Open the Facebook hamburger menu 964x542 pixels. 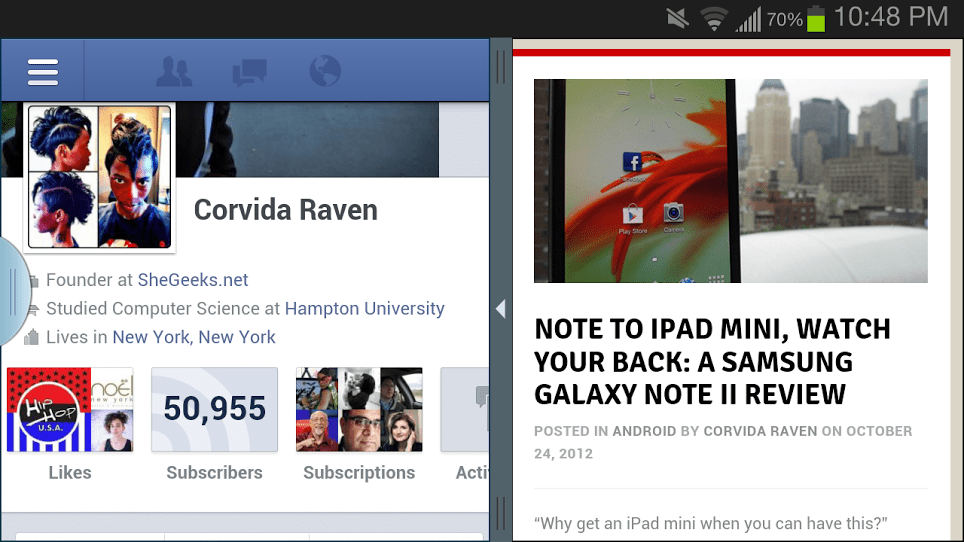(42, 72)
